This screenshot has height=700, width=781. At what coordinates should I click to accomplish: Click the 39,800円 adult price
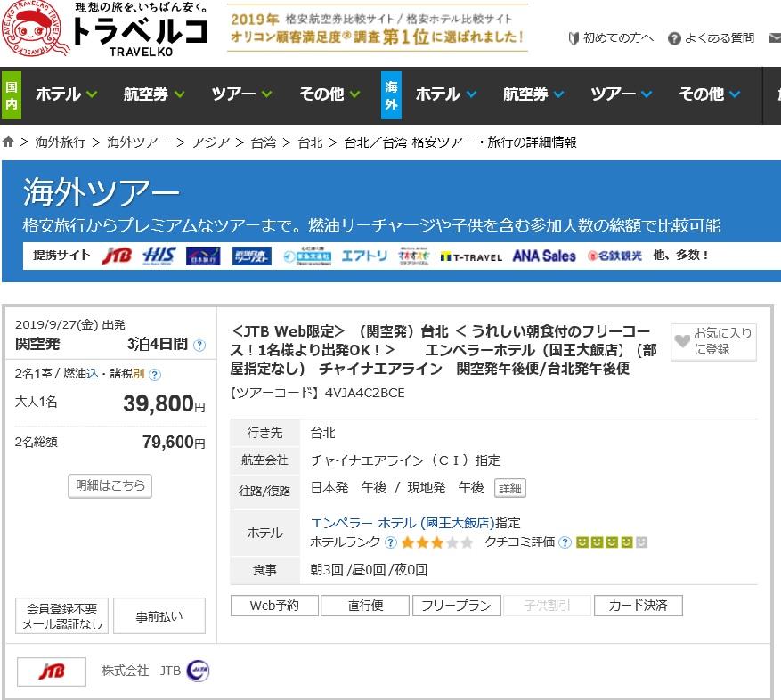164,403
